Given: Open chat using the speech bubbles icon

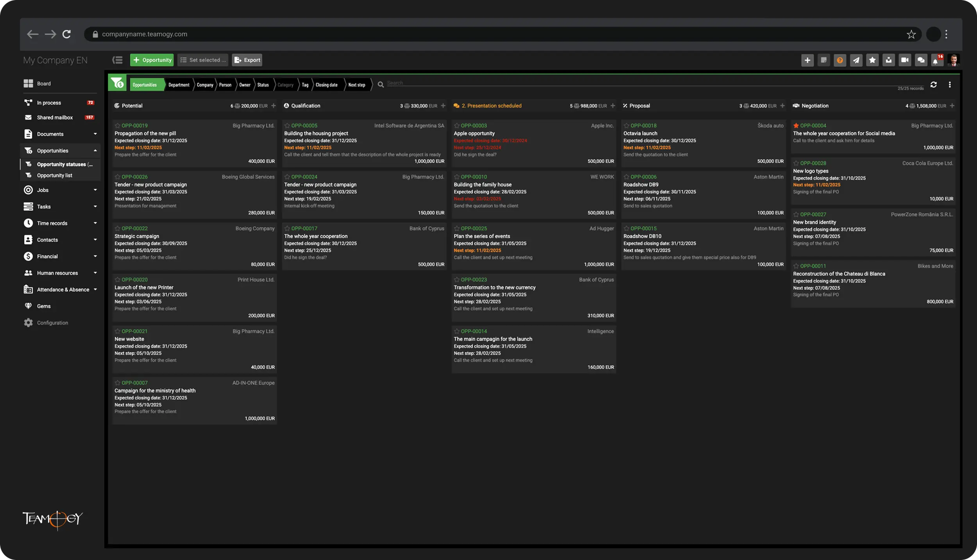Looking at the screenshot, I should [921, 60].
